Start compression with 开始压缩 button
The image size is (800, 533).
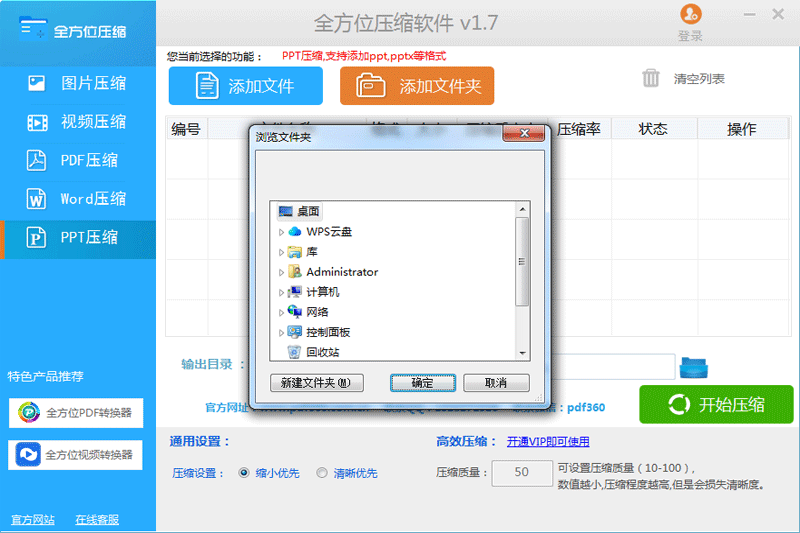pyautogui.click(x=716, y=404)
